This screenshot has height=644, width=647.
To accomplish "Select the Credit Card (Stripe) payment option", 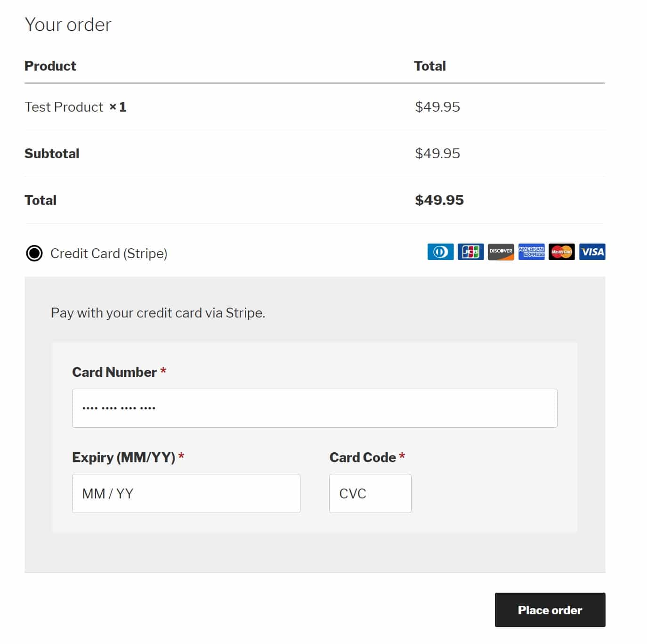I will [34, 253].
